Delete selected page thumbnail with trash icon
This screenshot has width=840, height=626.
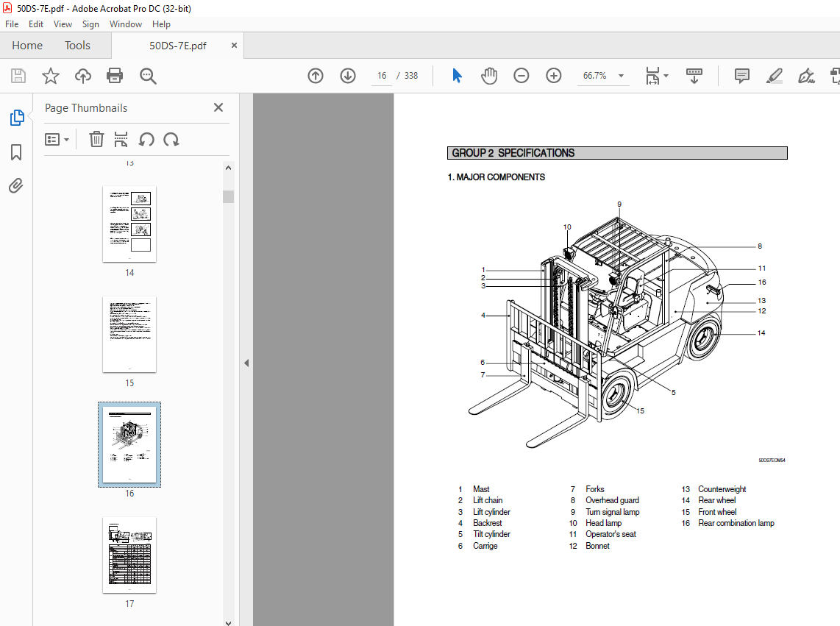click(96, 139)
